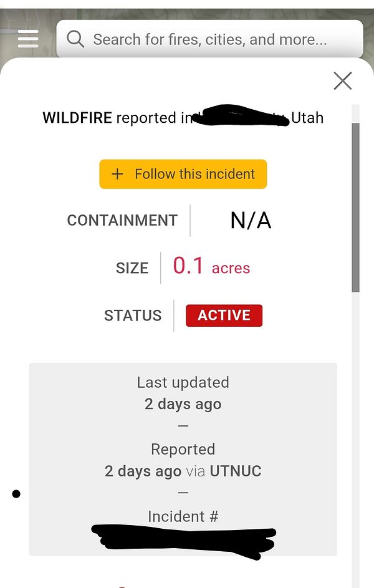
Task: Follow this incident
Action: coord(183,174)
